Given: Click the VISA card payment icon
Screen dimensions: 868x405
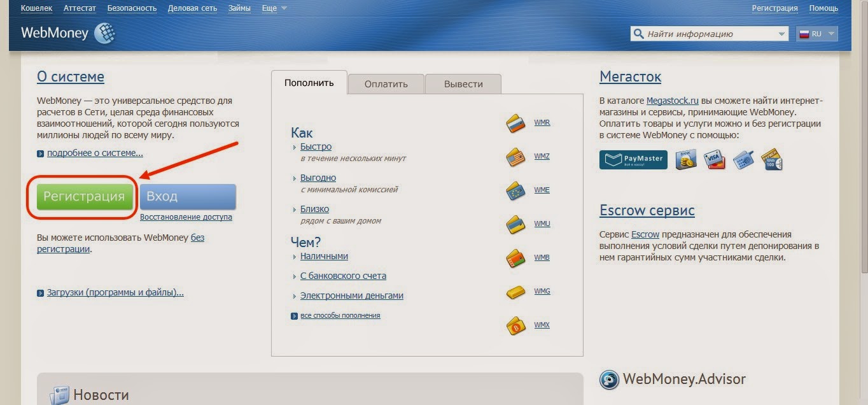Looking at the screenshot, I should [715, 159].
